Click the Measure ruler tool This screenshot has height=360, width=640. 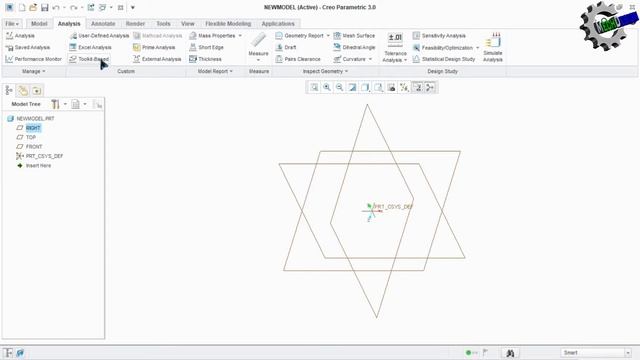pos(258,44)
